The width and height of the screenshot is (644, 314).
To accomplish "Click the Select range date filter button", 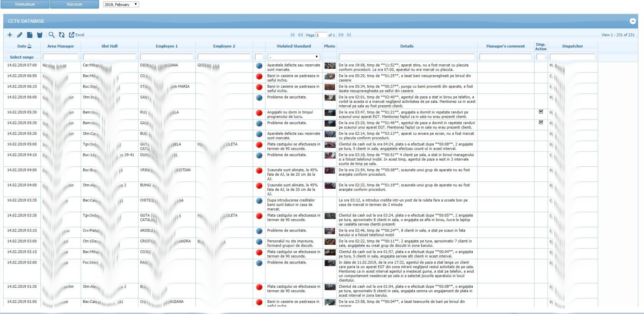I will coord(22,57).
